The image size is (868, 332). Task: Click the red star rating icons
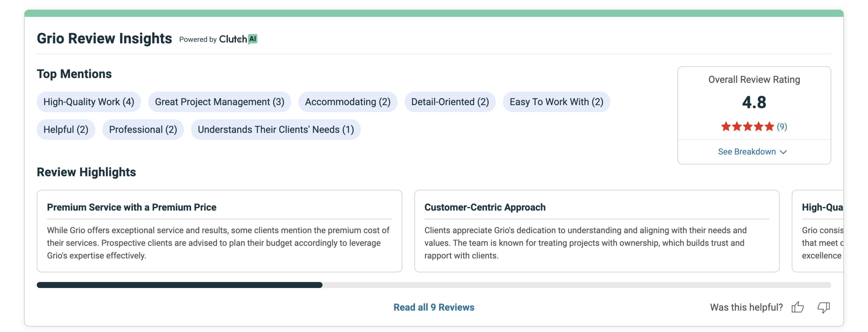[x=747, y=127]
